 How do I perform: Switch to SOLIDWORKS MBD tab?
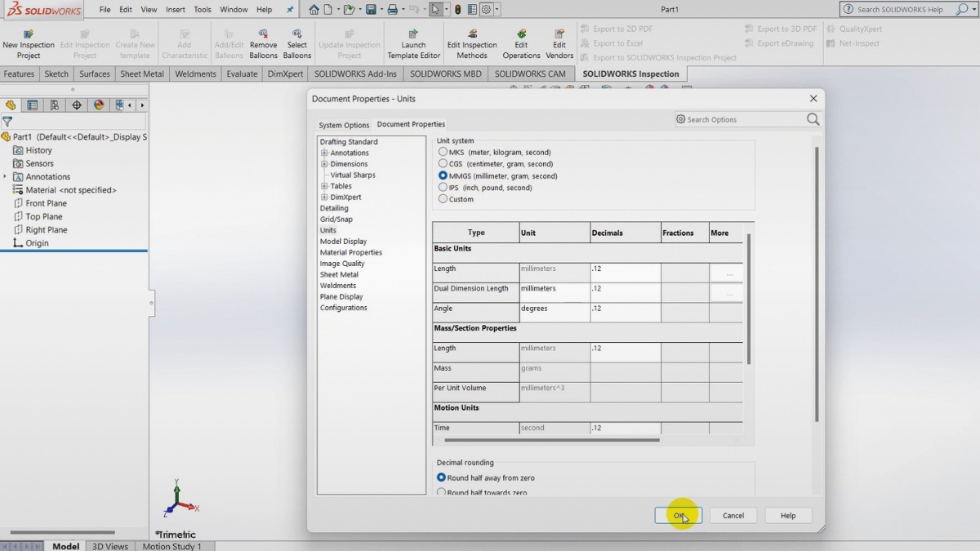tap(445, 73)
